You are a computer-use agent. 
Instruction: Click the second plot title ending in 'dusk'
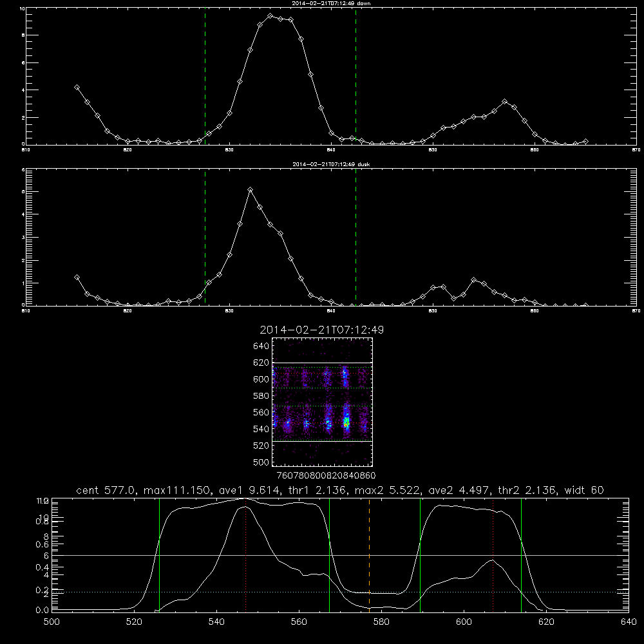331,164
